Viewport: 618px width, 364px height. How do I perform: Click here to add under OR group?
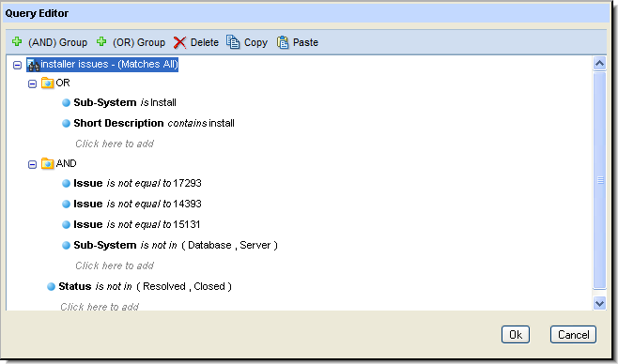(115, 144)
